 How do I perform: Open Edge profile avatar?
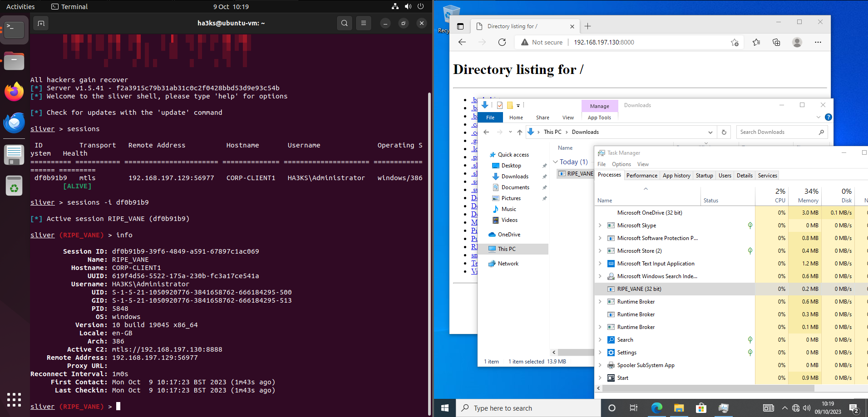coord(797,42)
